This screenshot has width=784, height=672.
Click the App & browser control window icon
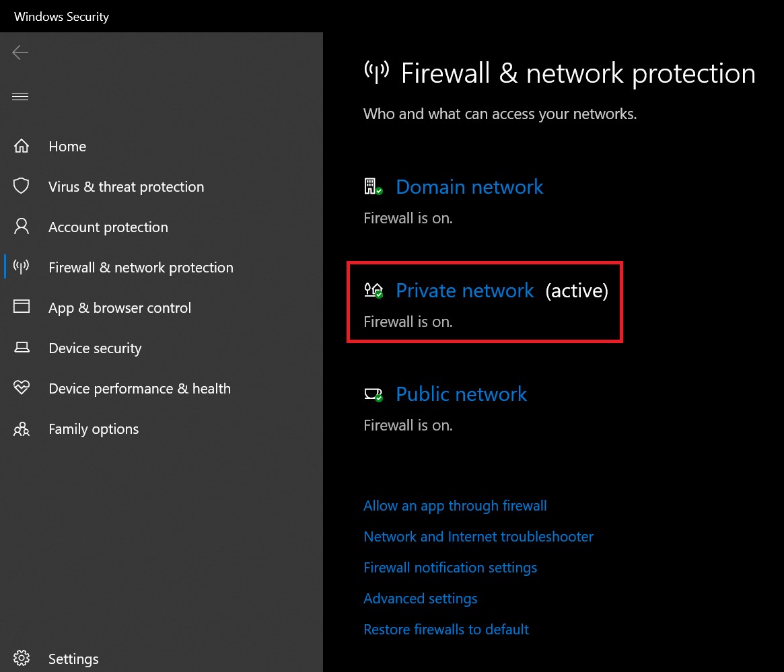(x=22, y=307)
